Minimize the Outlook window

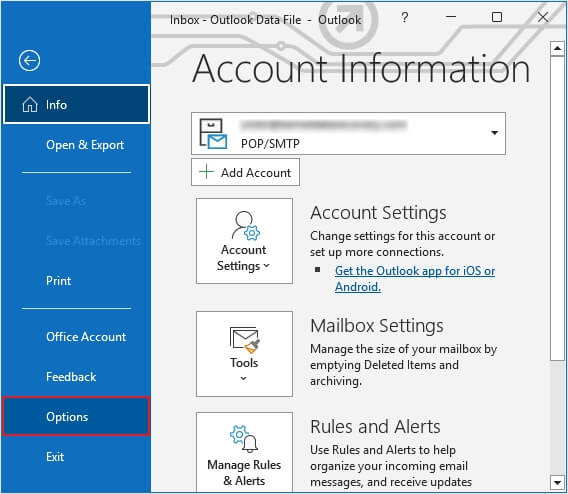coord(451,17)
